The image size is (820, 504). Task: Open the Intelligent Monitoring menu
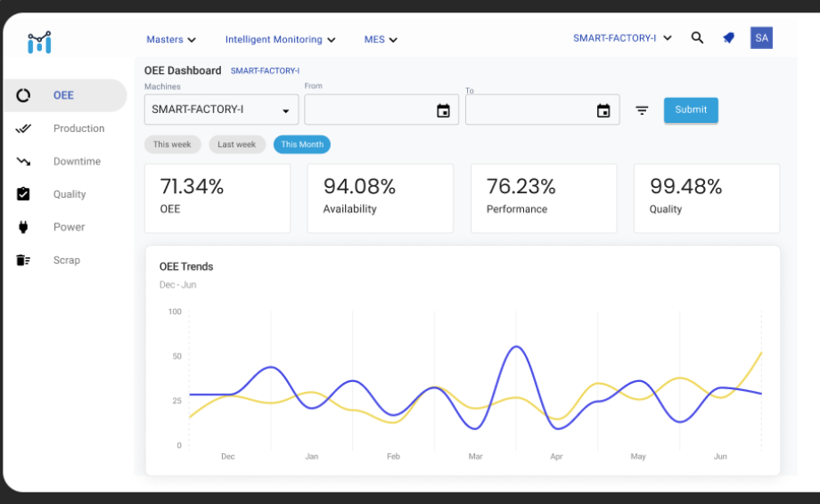[x=280, y=40]
